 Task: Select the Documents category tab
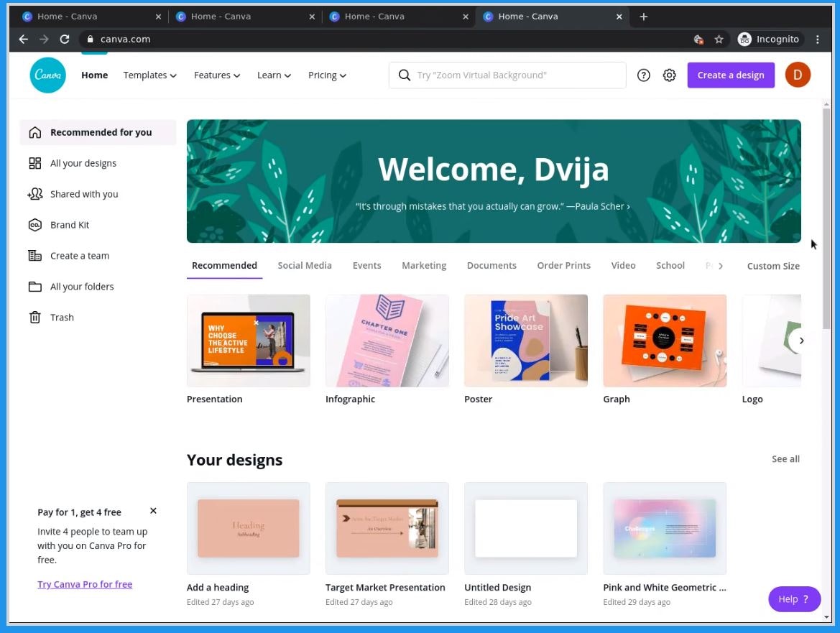pyautogui.click(x=491, y=265)
